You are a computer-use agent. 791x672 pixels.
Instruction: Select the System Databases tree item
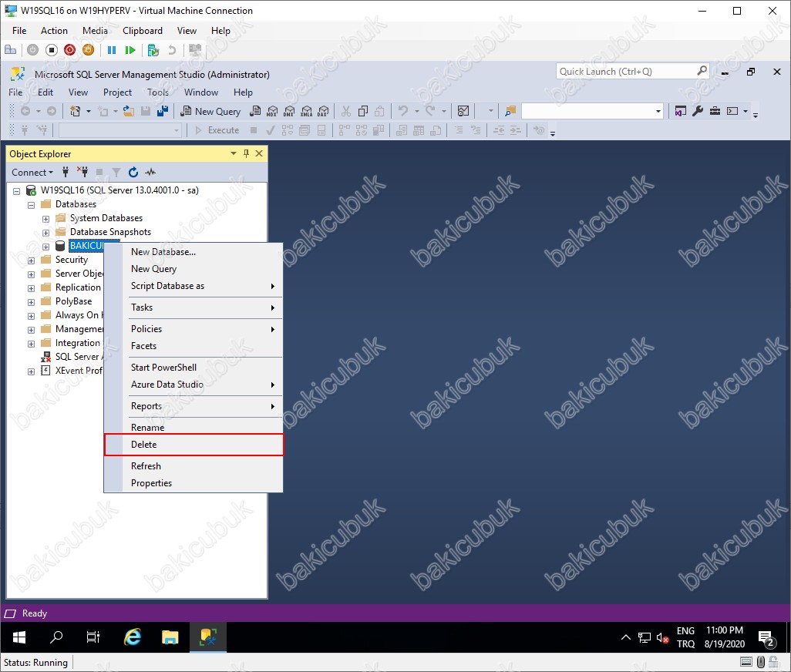[106, 218]
